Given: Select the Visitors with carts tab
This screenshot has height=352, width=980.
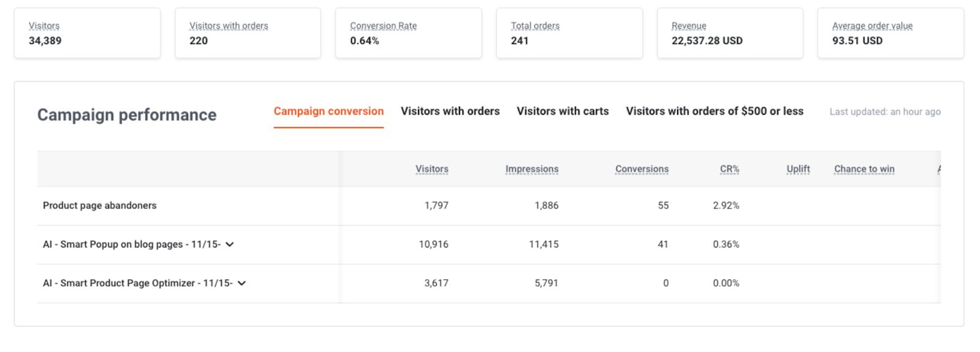Looking at the screenshot, I should coord(563,111).
